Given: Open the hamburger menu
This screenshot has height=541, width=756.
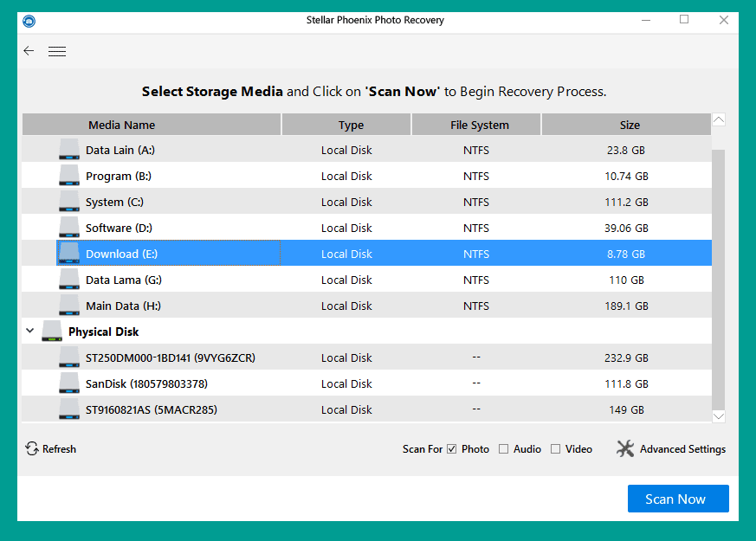Looking at the screenshot, I should pyautogui.click(x=57, y=51).
